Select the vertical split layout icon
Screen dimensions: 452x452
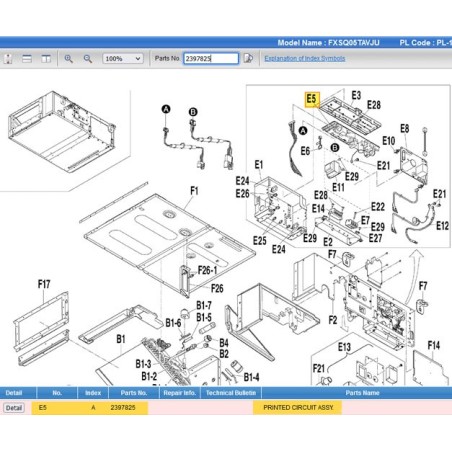(46, 59)
